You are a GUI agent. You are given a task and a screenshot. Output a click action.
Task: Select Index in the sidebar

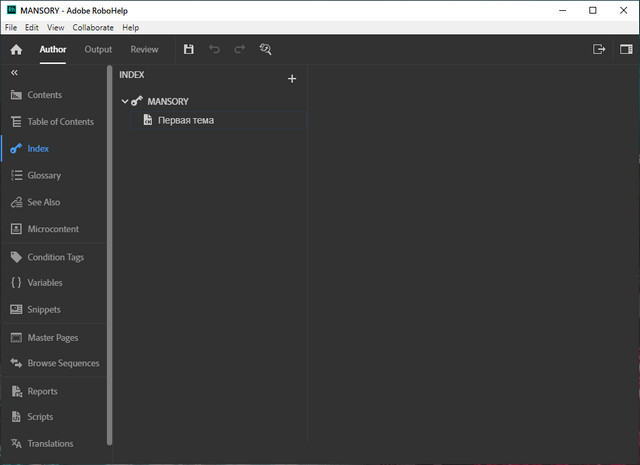[38, 149]
